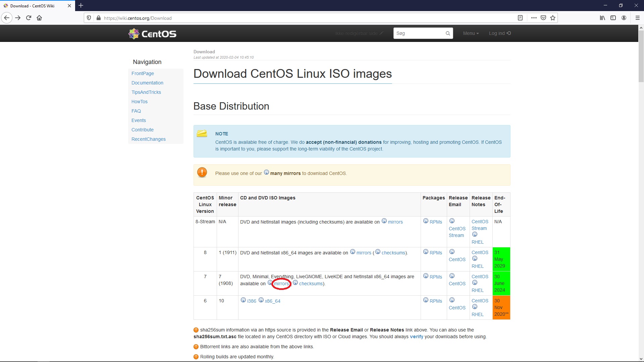644x362 pixels.
Task: Click the CentOS logo
Action: (152, 34)
